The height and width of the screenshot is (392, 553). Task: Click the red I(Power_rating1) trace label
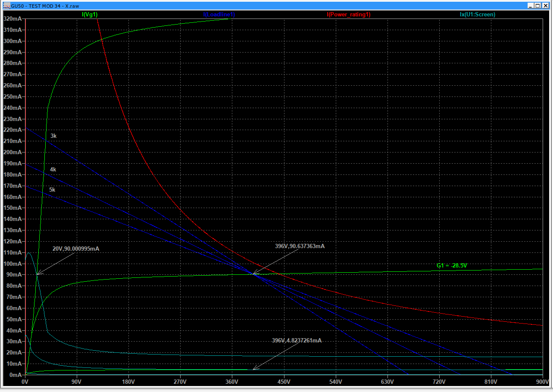pyautogui.click(x=348, y=14)
